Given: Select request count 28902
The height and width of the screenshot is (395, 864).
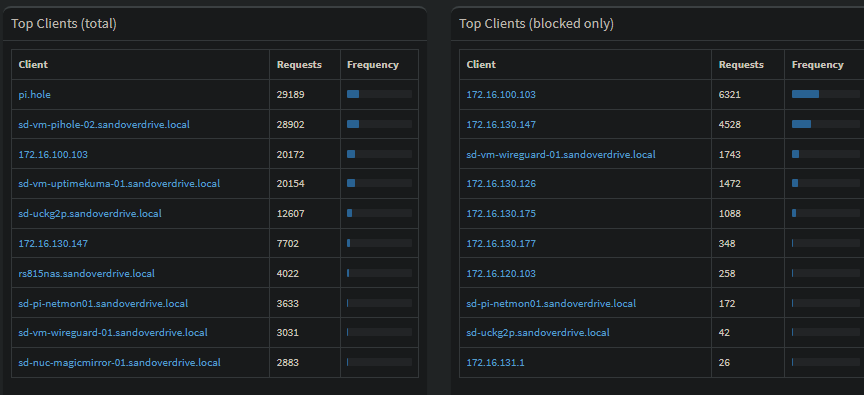Looking at the screenshot, I should (290, 125).
